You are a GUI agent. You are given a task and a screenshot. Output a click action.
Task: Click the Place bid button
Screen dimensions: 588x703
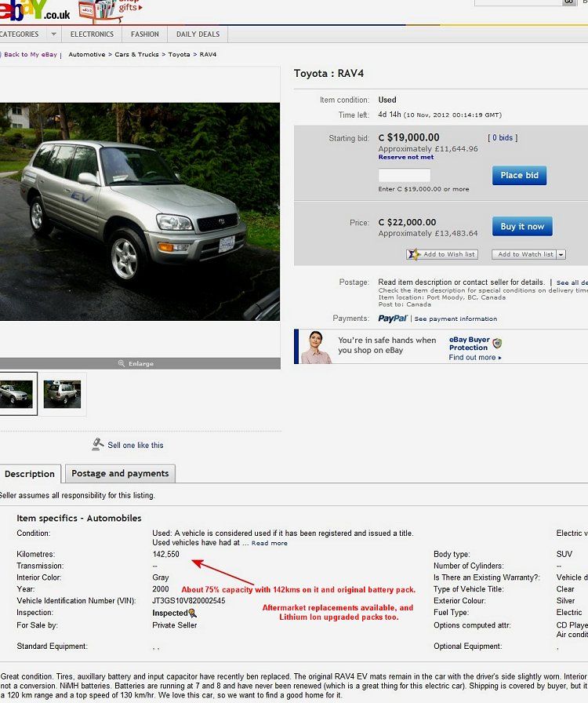(x=520, y=175)
